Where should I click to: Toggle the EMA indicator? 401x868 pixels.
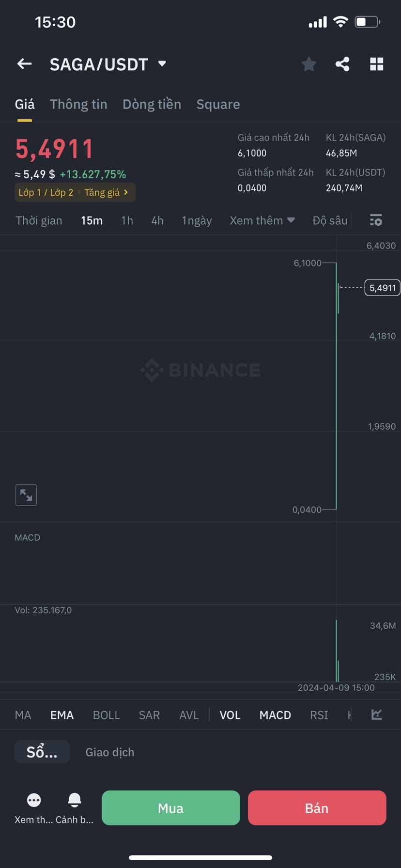coord(62,715)
